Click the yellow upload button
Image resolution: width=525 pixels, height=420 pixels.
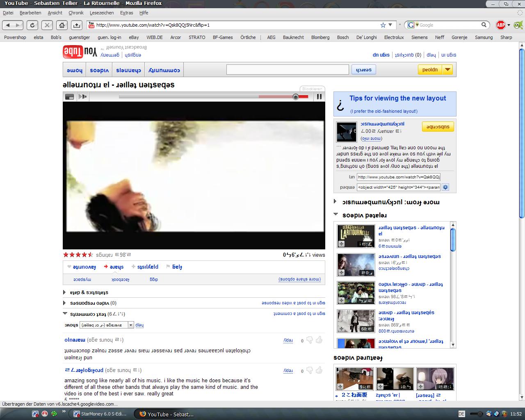[x=430, y=70]
